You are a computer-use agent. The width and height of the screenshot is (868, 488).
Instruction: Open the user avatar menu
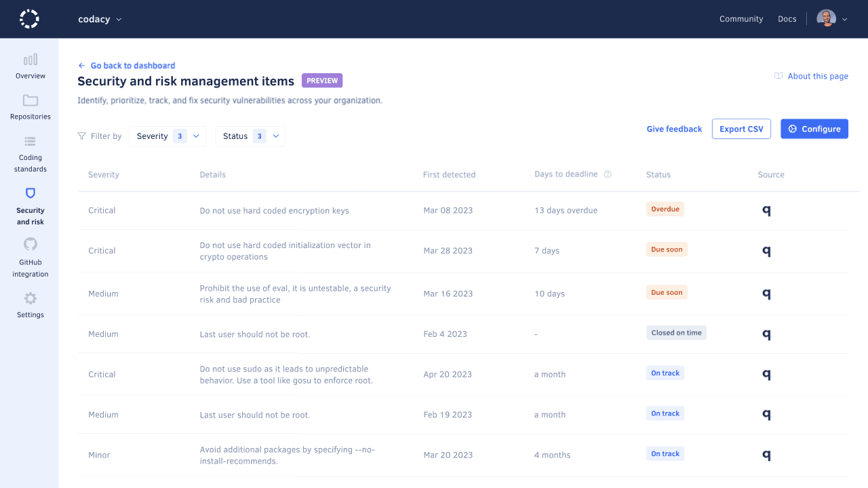pyautogui.click(x=826, y=18)
